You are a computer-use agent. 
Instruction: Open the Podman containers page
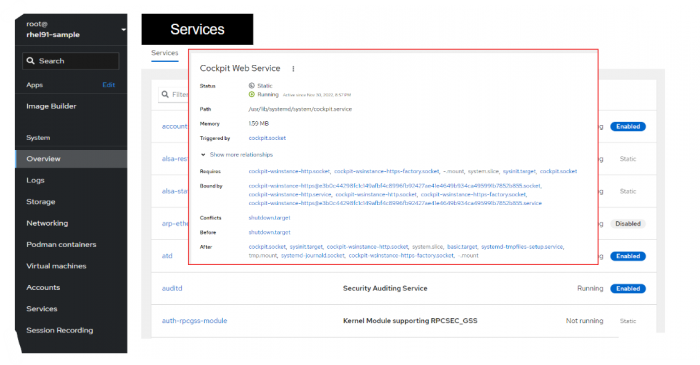(x=61, y=245)
